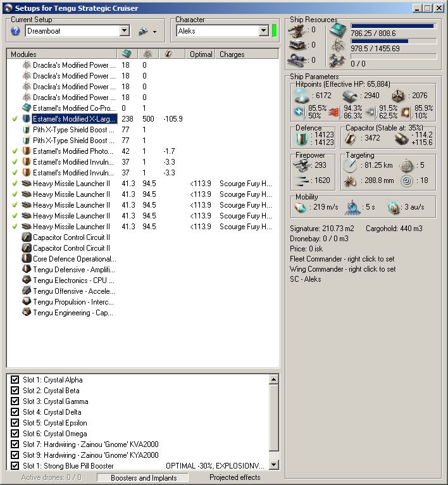Click the Estamel's Modified X-Larg shield icon

click(x=27, y=119)
